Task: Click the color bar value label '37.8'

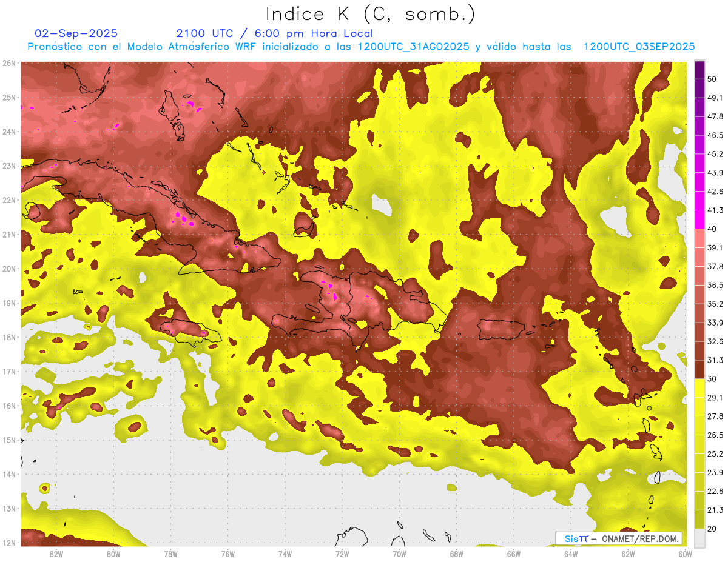Action: coord(715,266)
